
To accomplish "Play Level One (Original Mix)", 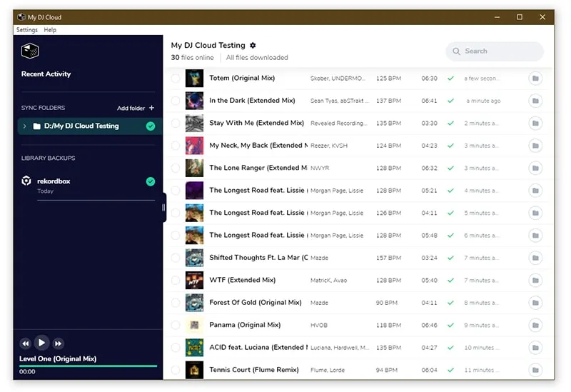I will [41, 343].
